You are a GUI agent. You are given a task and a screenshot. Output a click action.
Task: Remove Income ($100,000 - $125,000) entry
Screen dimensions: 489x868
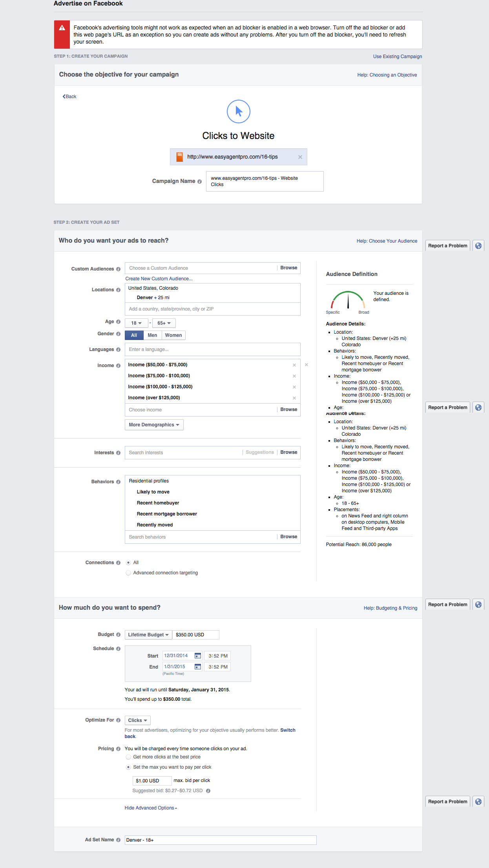294,387
